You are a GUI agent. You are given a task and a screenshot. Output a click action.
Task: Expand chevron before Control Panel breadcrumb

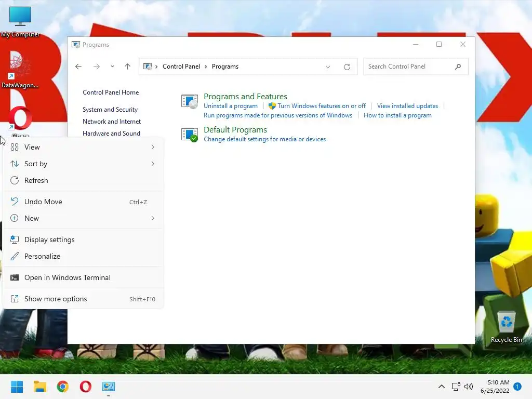(x=156, y=66)
